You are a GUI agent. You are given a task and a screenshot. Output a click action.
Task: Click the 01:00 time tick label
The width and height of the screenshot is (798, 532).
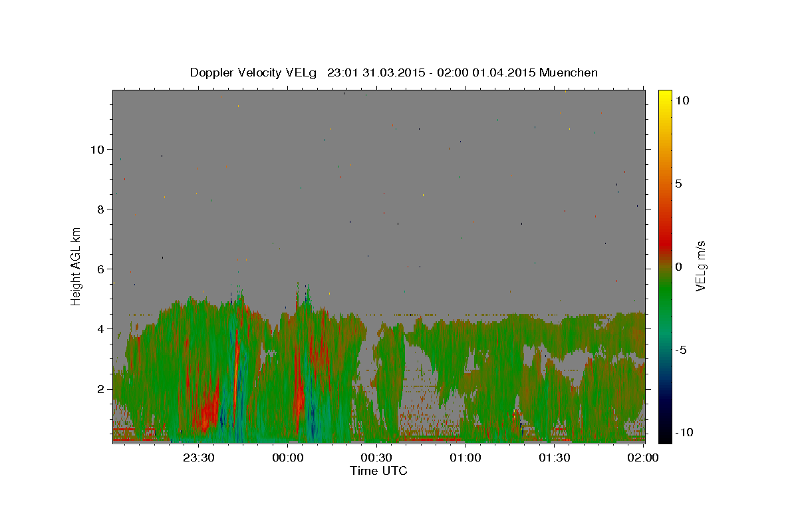[x=465, y=458]
